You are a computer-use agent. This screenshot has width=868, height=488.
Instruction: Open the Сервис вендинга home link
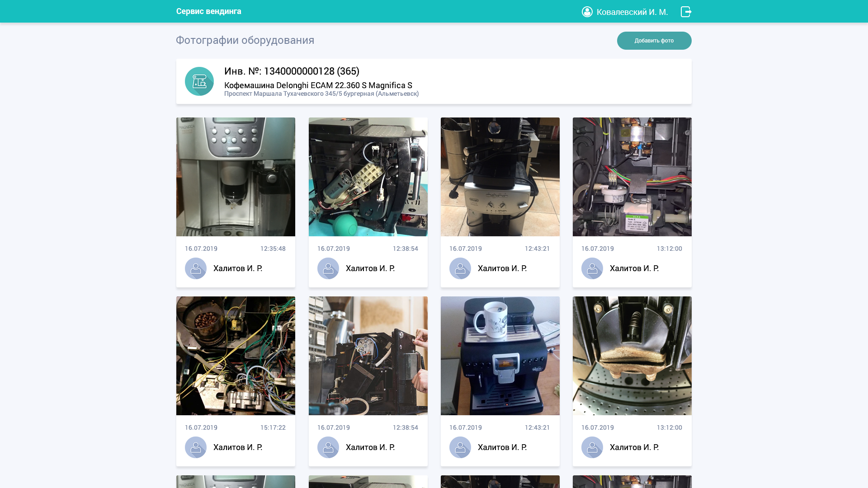click(209, 11)
